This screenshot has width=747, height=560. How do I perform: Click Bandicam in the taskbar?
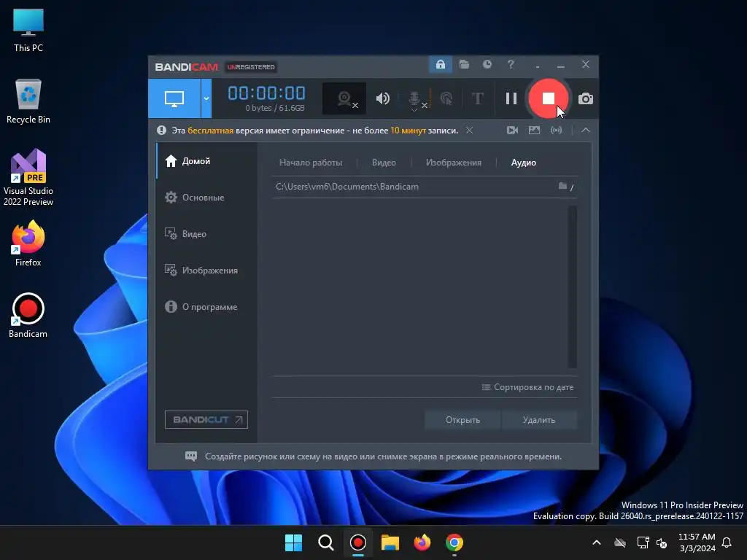[x=357, y=542]
